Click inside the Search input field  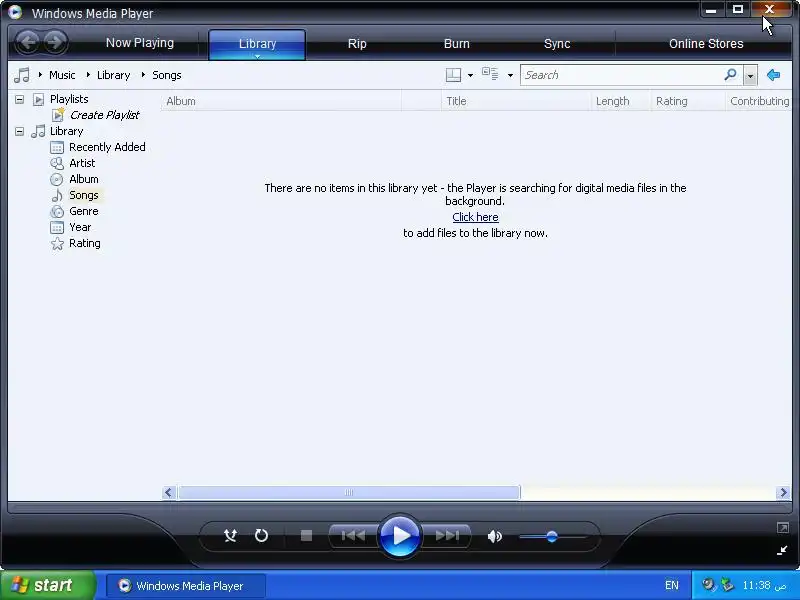point(622,75)
